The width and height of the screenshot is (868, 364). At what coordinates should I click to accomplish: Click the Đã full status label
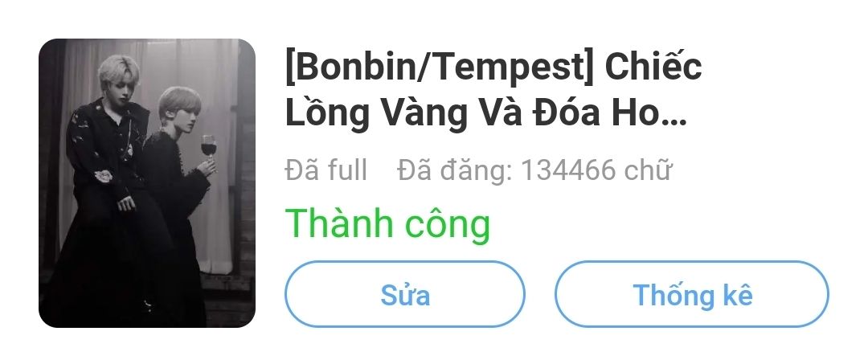click(326, 170)
